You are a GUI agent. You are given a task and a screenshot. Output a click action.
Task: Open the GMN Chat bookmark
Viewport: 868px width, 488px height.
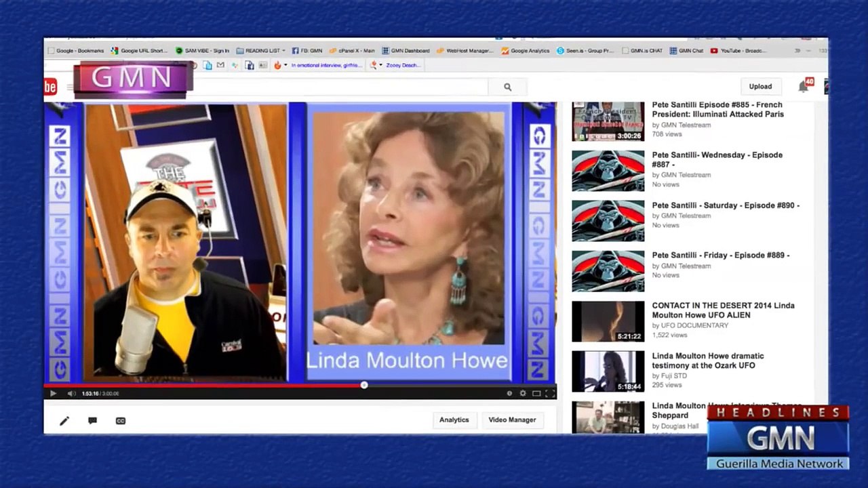[x=686, y=51]
